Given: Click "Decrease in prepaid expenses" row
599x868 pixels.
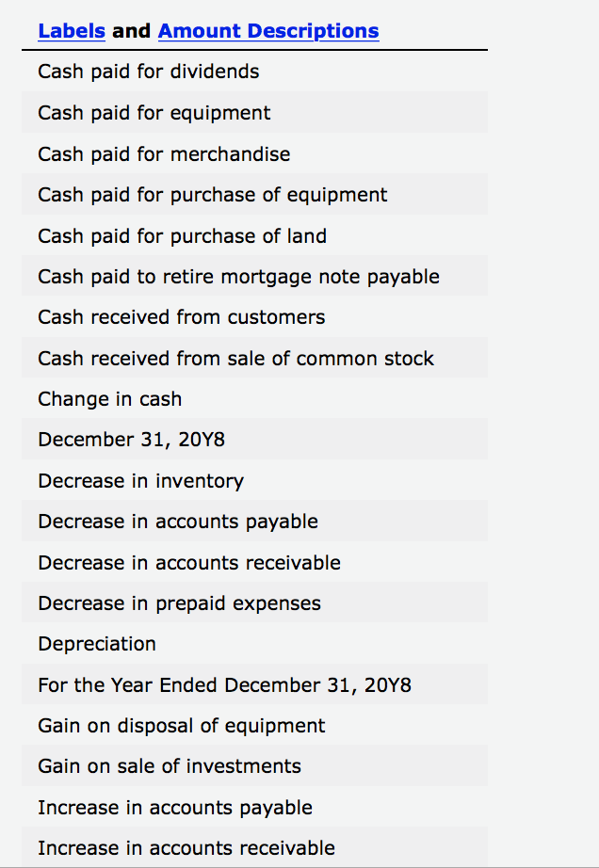Looking at the screenshot, I should click(x=180, y=603).
